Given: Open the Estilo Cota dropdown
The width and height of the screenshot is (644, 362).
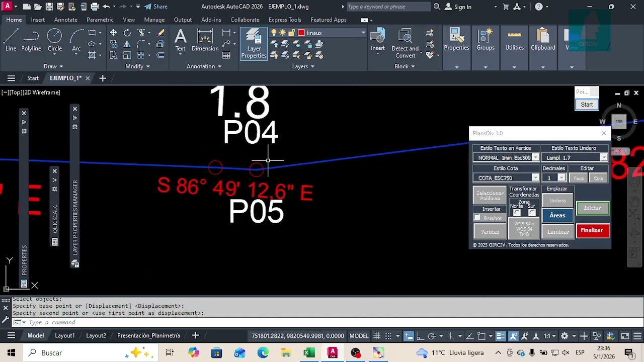Looking at the screenshot, I should coord(535,178).
